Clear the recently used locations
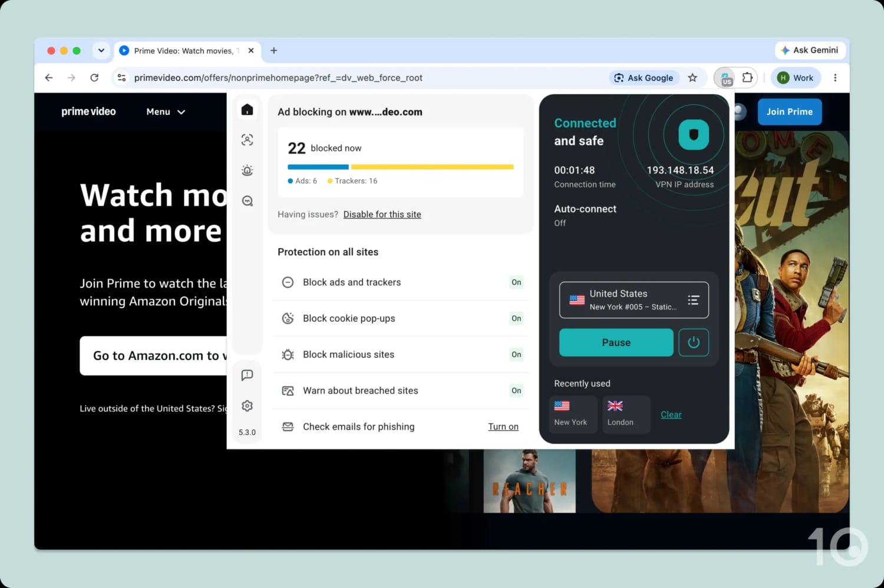Viewport: 884px width, 588px height. click(x=671, y=415)
